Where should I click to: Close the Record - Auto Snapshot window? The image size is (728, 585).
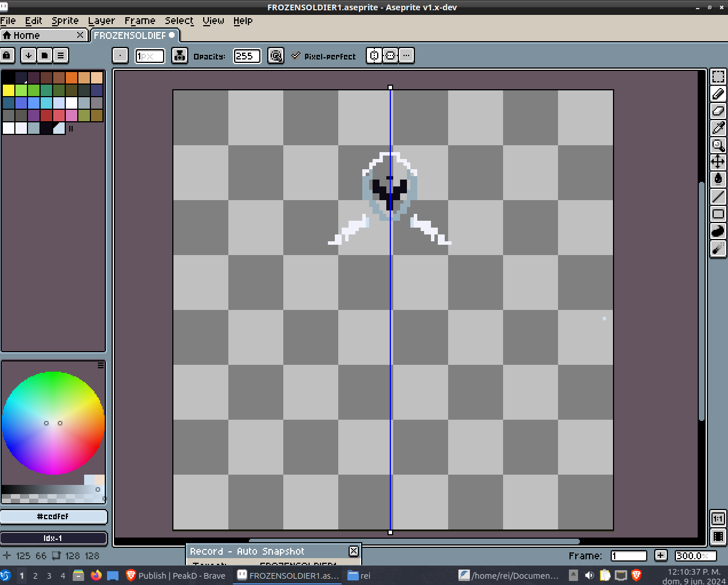[354, 551]
